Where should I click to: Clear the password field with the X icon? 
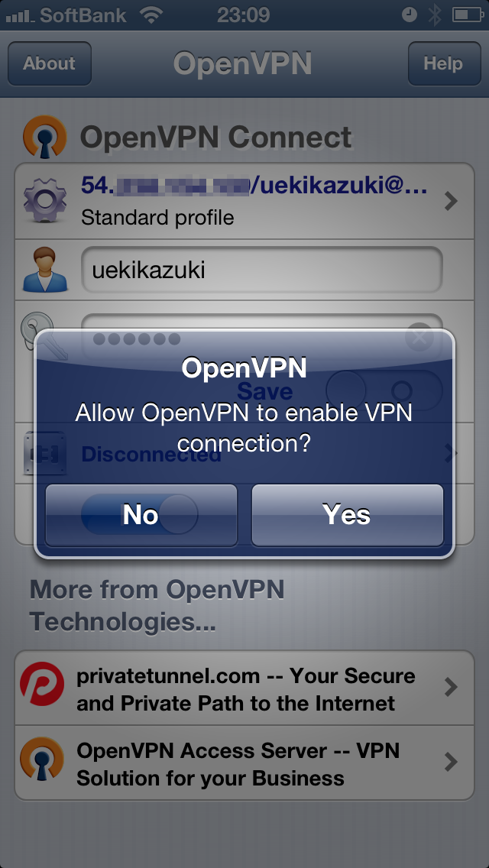419,336
